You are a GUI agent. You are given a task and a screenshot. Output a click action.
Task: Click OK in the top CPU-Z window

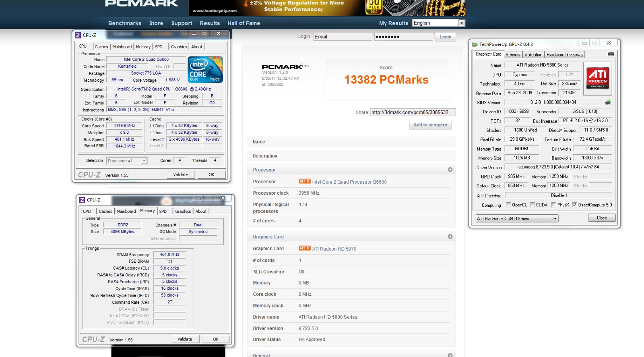coord(211,174)
